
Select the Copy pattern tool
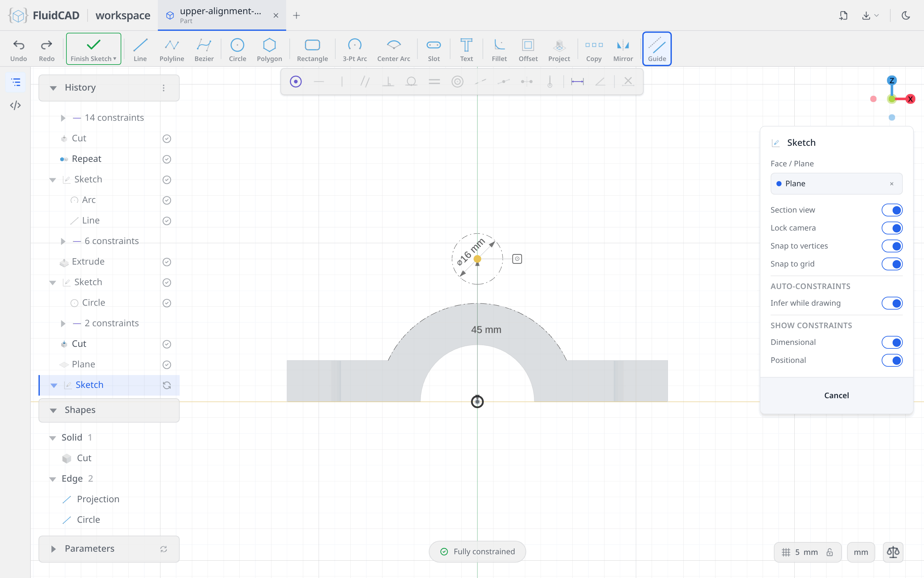[x=594, y=49]
